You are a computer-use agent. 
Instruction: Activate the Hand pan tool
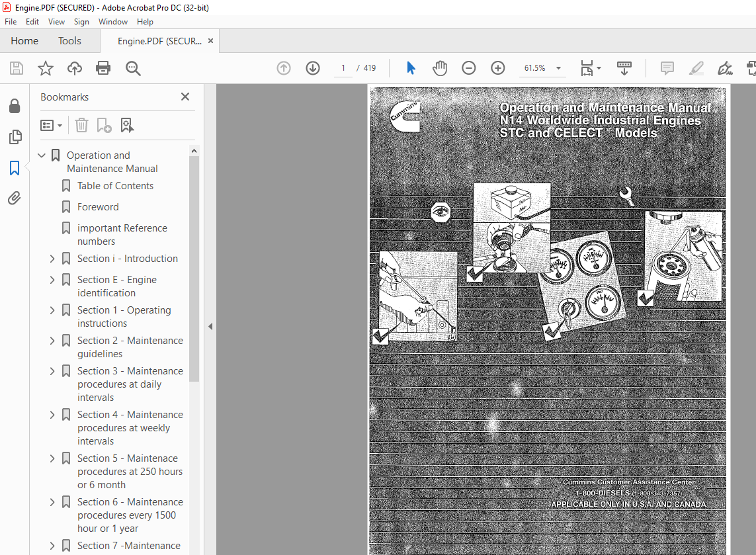(x=440, y=68)
